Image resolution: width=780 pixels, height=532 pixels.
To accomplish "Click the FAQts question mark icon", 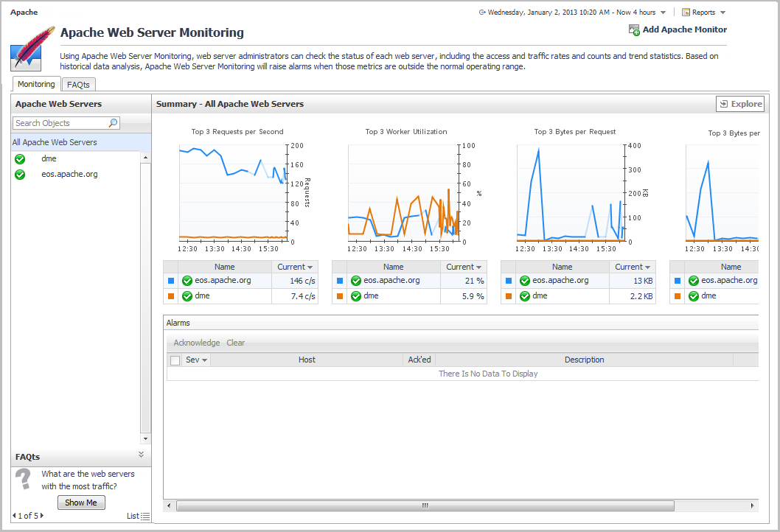I will click(24, 478).
